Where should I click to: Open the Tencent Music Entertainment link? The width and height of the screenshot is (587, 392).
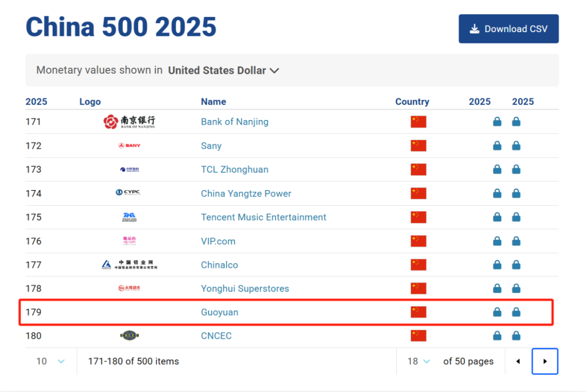pos(264,217)
